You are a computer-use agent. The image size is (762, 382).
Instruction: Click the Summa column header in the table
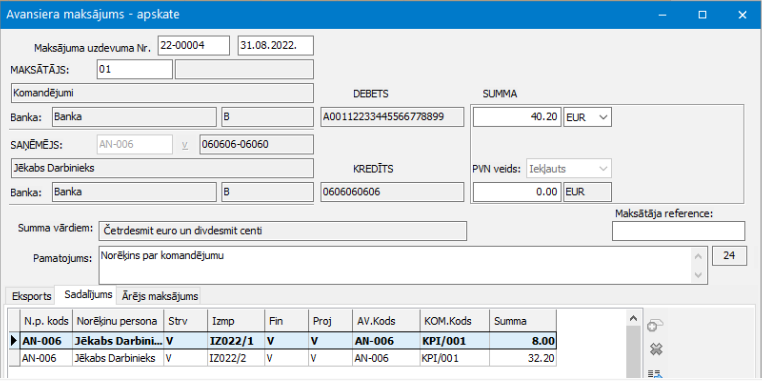click(522, 321)
